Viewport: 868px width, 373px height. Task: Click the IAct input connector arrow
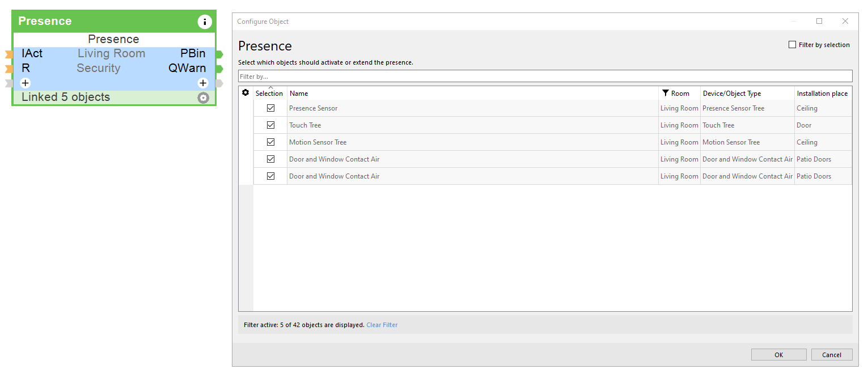pos(9,54)
